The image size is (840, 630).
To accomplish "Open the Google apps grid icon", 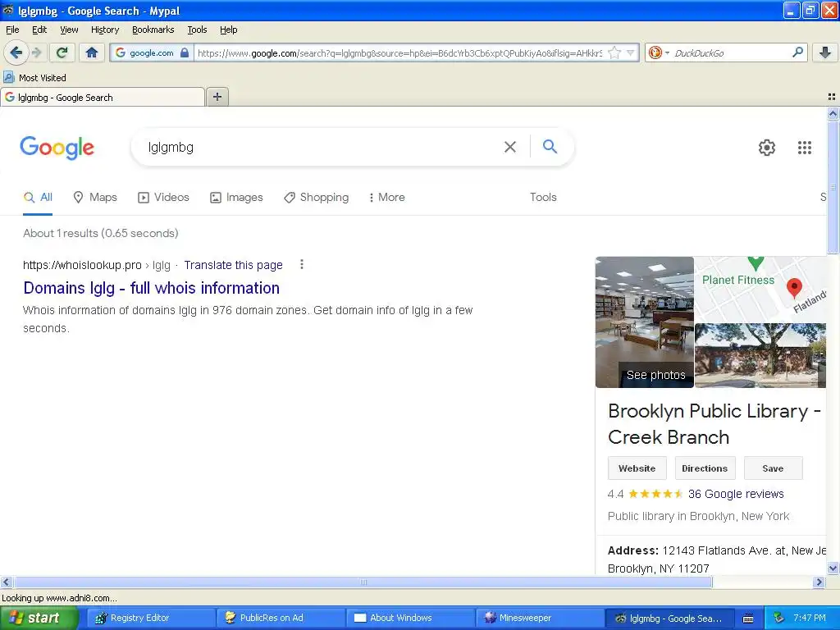I will (804, 148).
